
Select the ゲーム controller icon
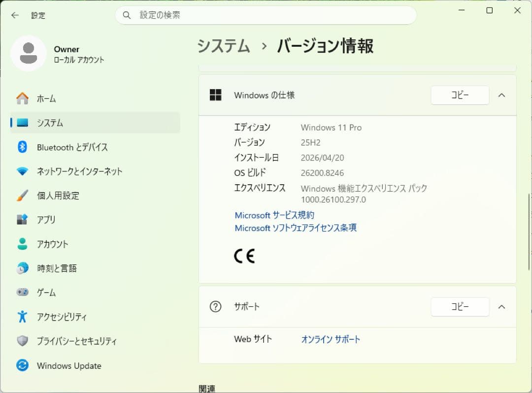[x=22, y=292]
